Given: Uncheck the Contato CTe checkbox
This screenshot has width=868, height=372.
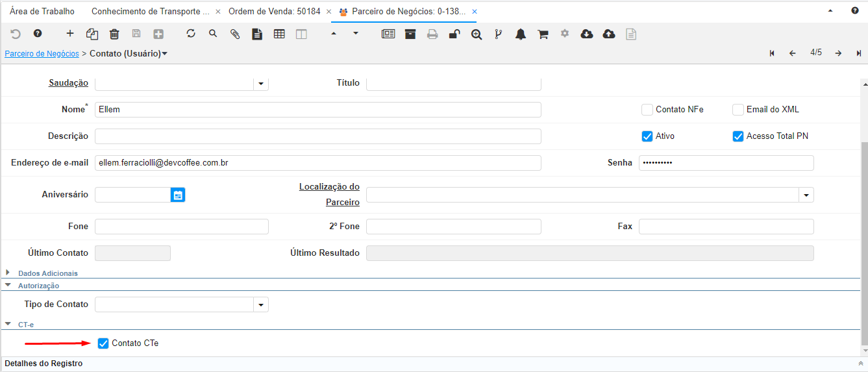Looking at the screenshot, I should (103, 343).
